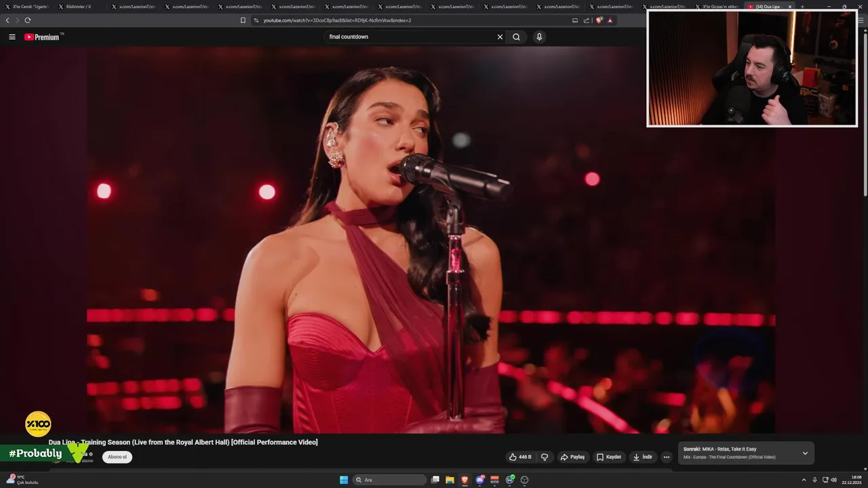868x488 pixels.
Task: Open 'Mix - Europe - The Final Countdown' playlist
Action: (x=729, y=457)
